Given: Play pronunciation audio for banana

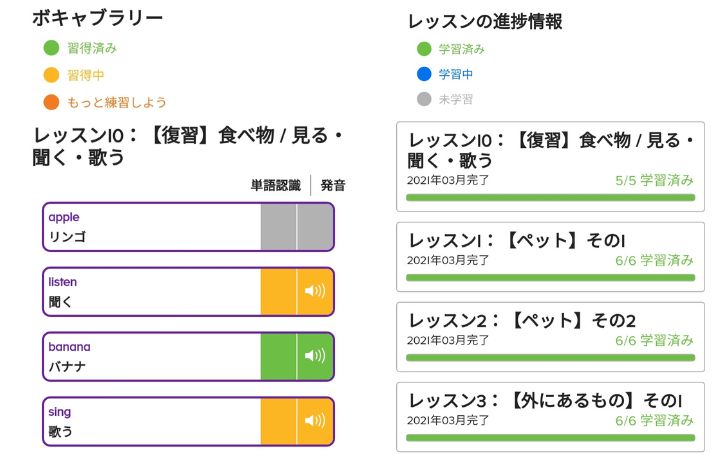Looking at the screenshot, I should pyautogui.click(x=315, y=356).
